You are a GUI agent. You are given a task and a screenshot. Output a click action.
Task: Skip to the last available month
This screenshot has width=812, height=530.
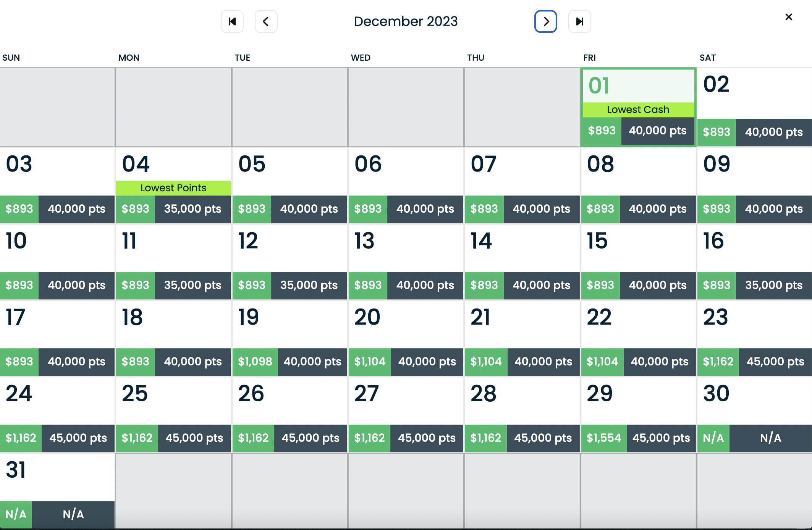coord(579,21)
